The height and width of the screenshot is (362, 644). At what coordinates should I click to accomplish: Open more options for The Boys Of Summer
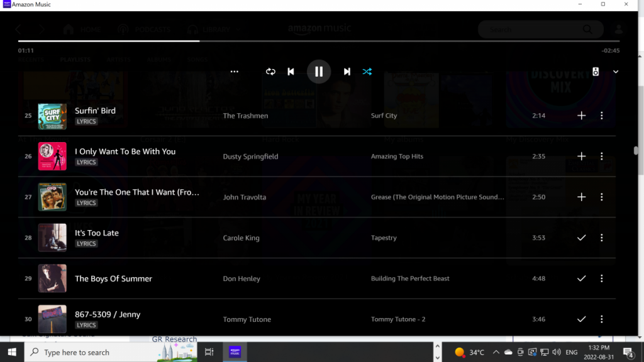coord(602,278)
